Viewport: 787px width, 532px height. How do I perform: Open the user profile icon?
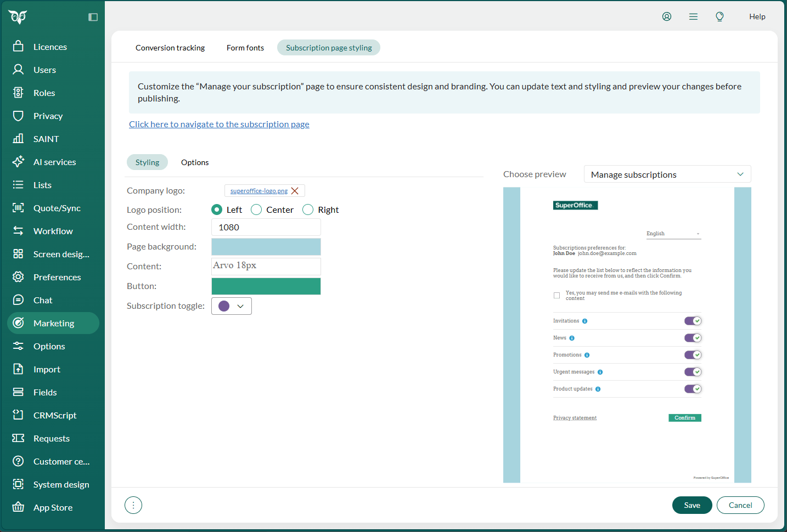point(667,16)
